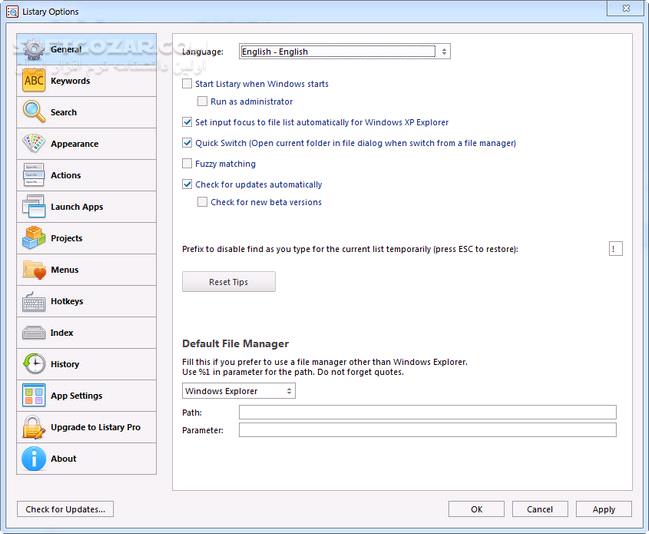Screen dimensions: 649x534
Task: Click the Path input field
Action: click(x=428, y=412)
